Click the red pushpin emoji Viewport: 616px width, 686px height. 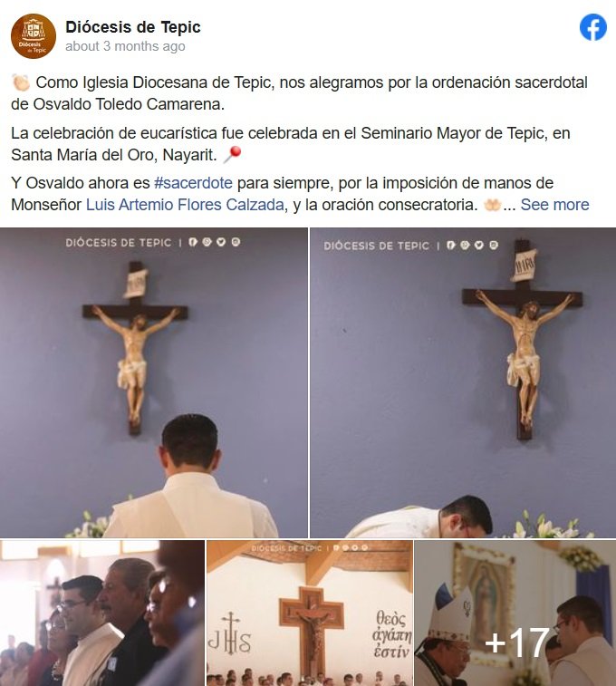click(232, 154)
